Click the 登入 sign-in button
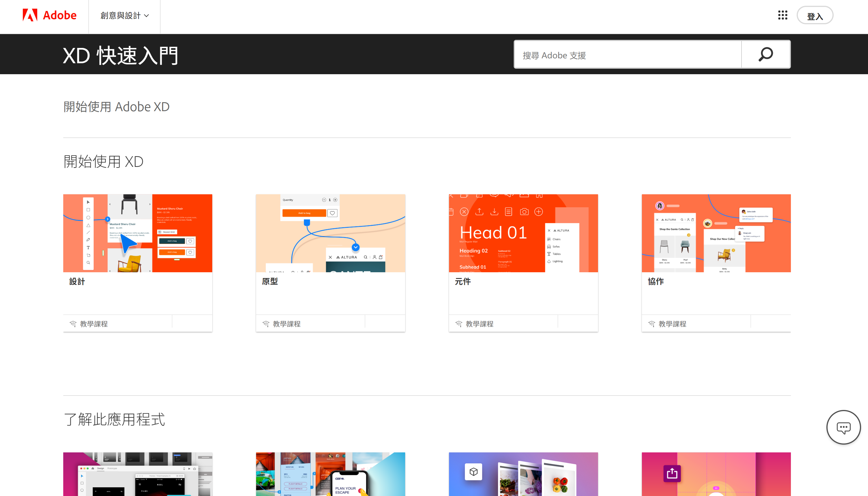868x496 pixels. pyautogui.click(x=815, y=16)
